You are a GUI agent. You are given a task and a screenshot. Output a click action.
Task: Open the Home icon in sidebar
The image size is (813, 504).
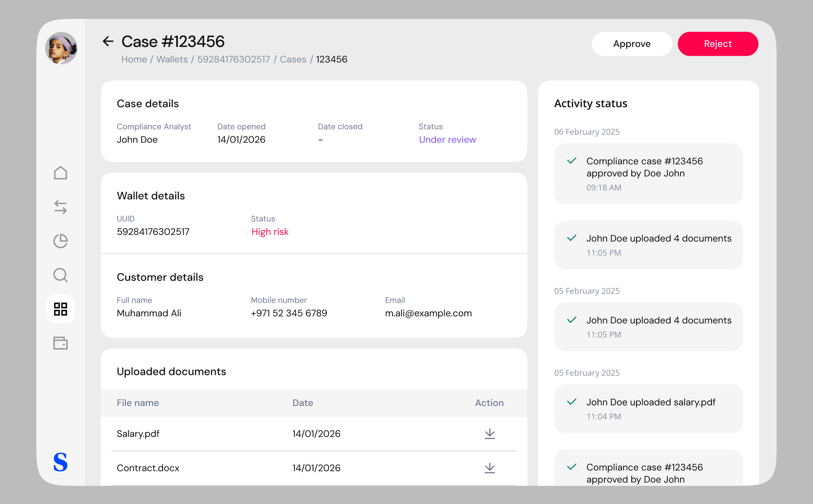[x=61, y=173]
